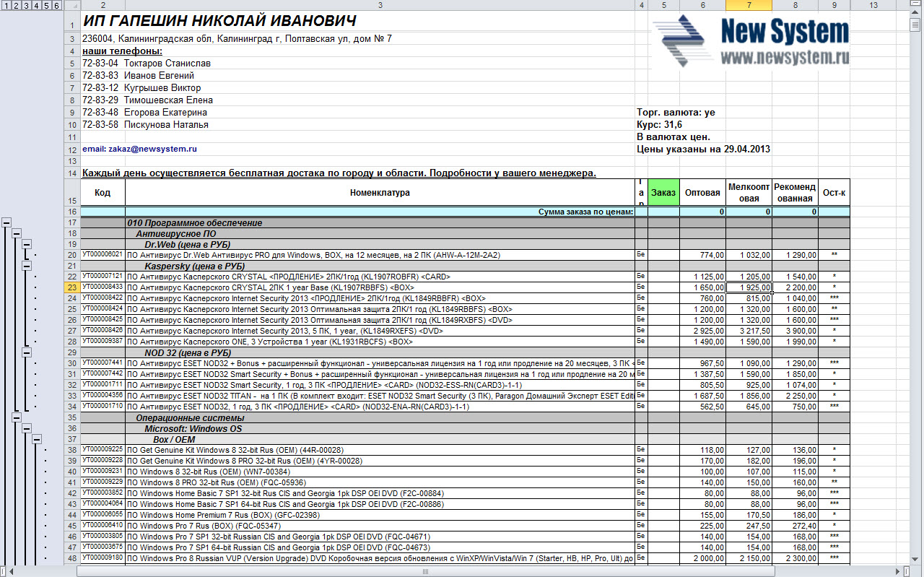
Task: Click the ESET NOD32 TITAN product
Action: (380, 396)
